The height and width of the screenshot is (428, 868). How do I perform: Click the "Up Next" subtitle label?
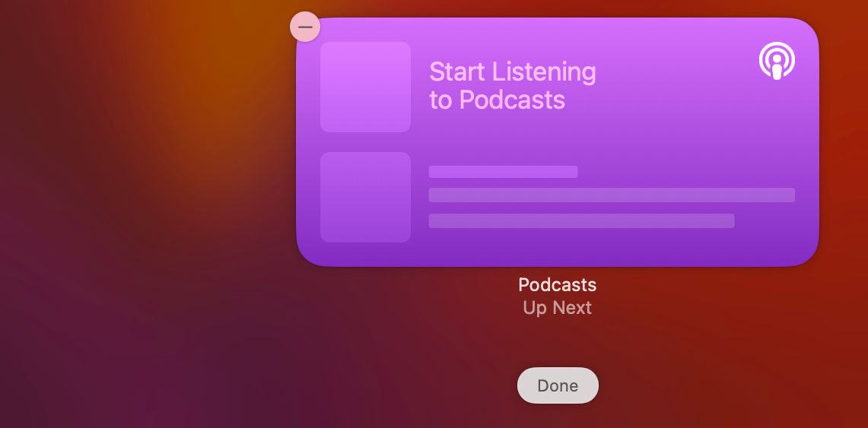[558, 307]
